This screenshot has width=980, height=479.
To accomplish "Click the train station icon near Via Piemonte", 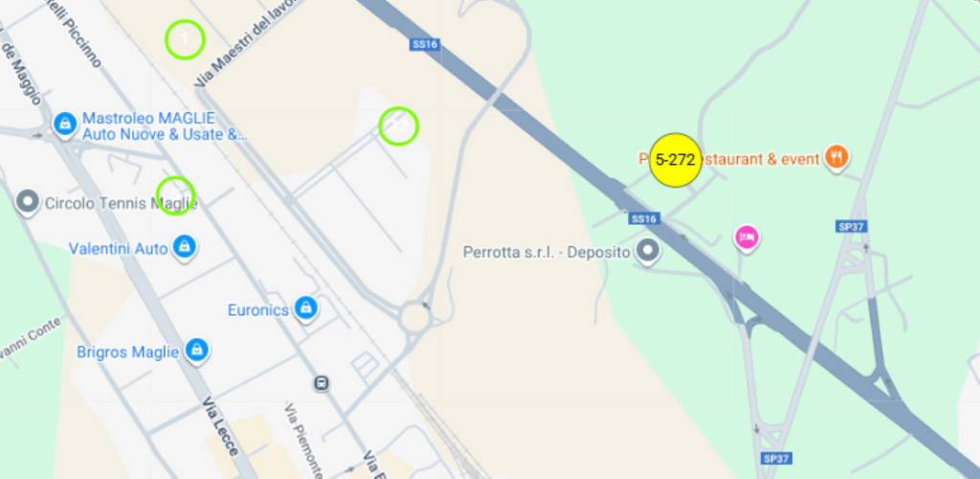I will tap(322, 382).
